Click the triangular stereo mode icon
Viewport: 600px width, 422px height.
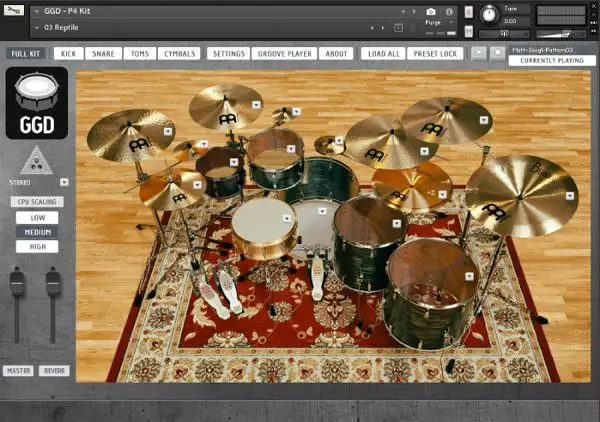tap(37, 160)
